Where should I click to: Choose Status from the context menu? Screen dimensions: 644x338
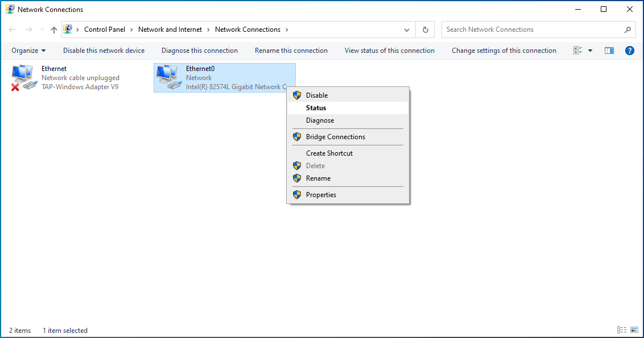[x=316, y=108]
